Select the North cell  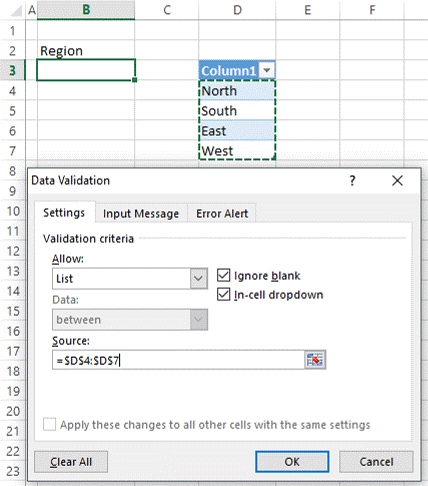click(237, 91)
